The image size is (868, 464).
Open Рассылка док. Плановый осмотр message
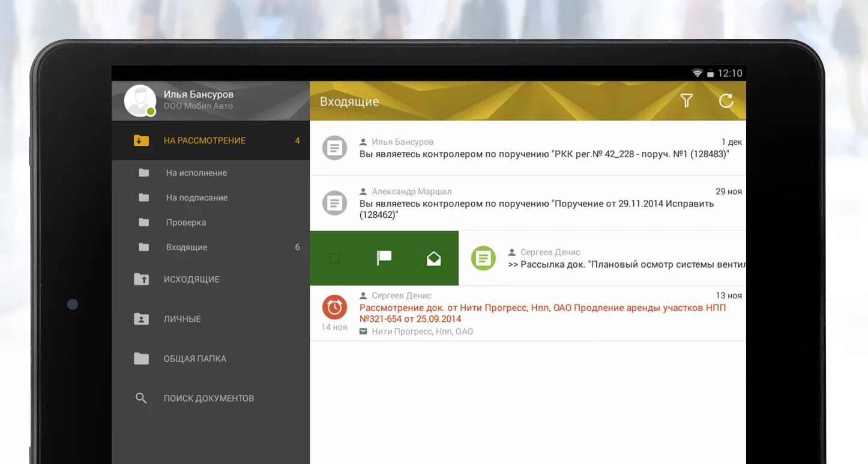[602, 258]
